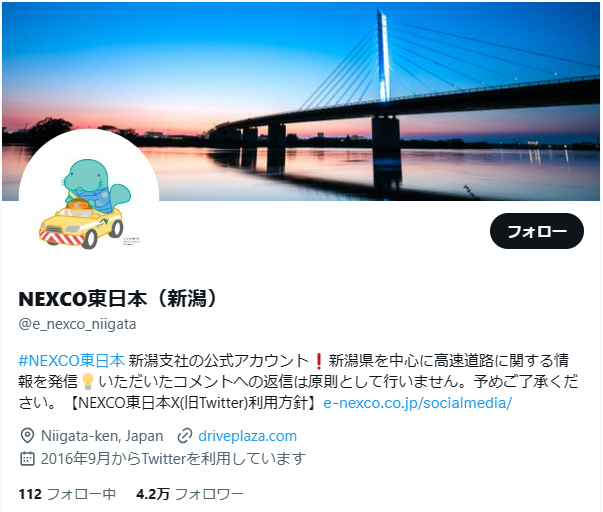Open the e-nexco.co.jp/socialmedia/ link
Image resolution: width=603 pixels, height=512 pixels.
(418, 403)
